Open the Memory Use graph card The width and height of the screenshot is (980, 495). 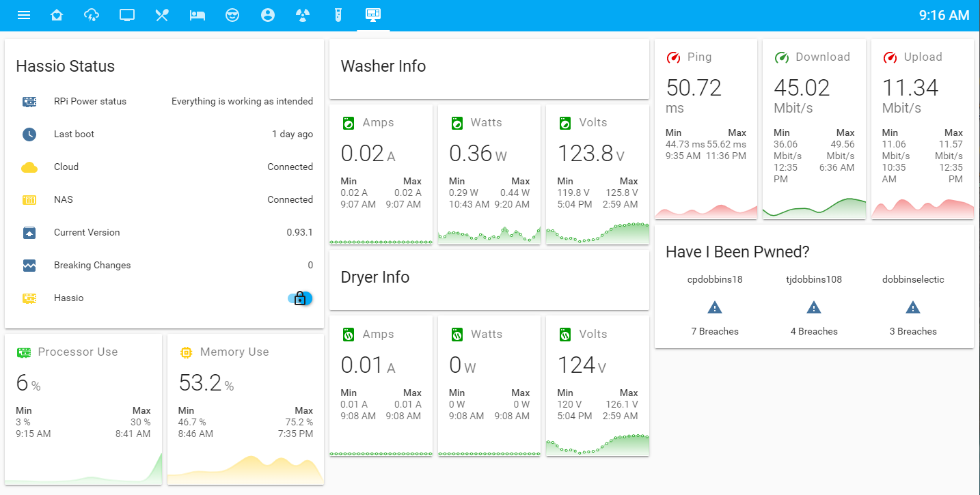pyautogui.click(x=245, y=409)
